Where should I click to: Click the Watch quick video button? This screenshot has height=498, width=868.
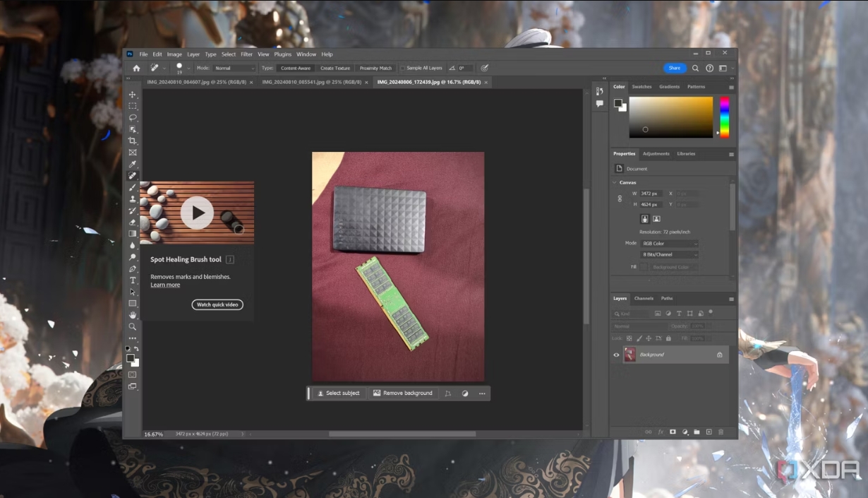point(217,304)
